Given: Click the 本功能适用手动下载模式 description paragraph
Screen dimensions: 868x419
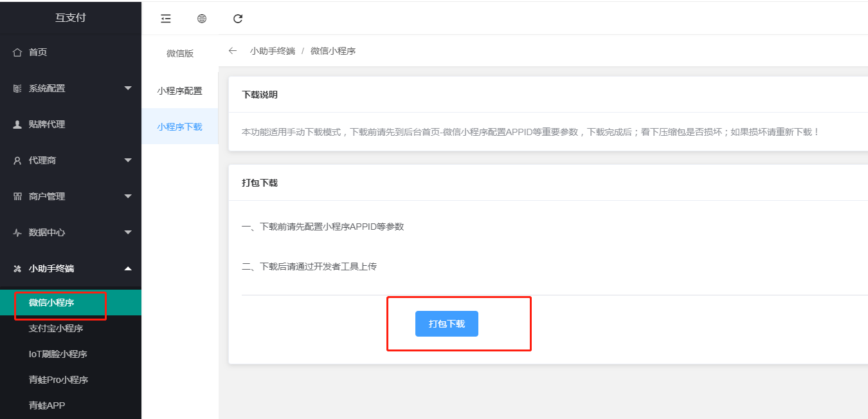Looking at the screenshot, I should coord(531,132).
